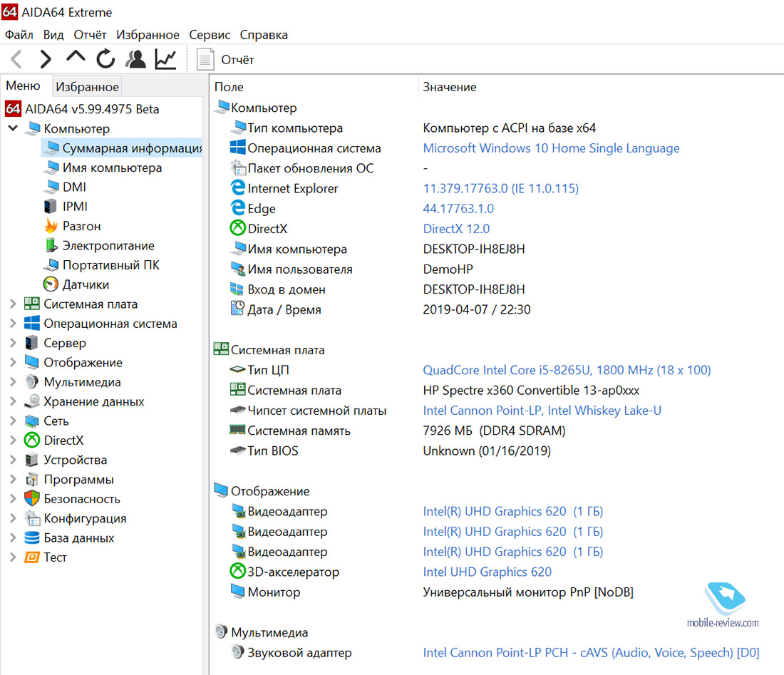The height and width of the screenshot is (675, 784).
Task: Open the Сервис menu
Action: [x=210, y=35]
